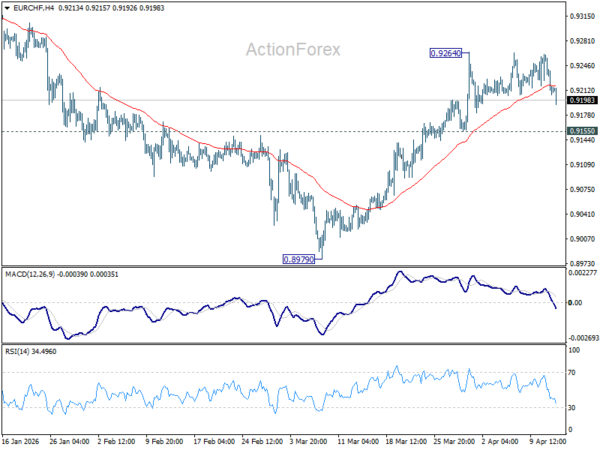This screenshot has width=600, height=450.
Task: Select the RSI scale value 100
Action: tap(574, 350)
